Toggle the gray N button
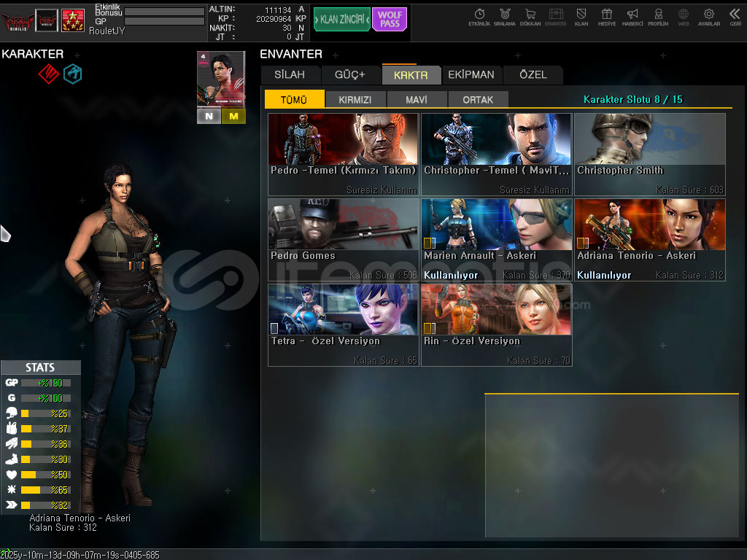This screenshot has height=560, width=747. point(209,116)
